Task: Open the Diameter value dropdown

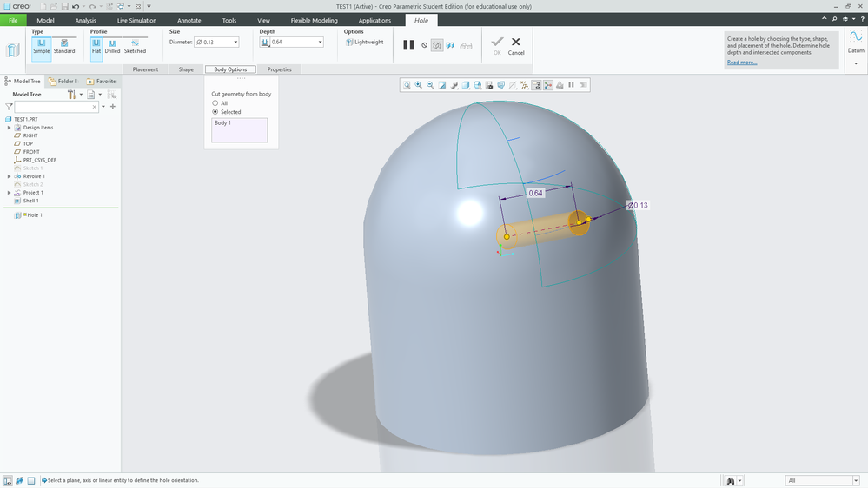Action: coord(235,42)
